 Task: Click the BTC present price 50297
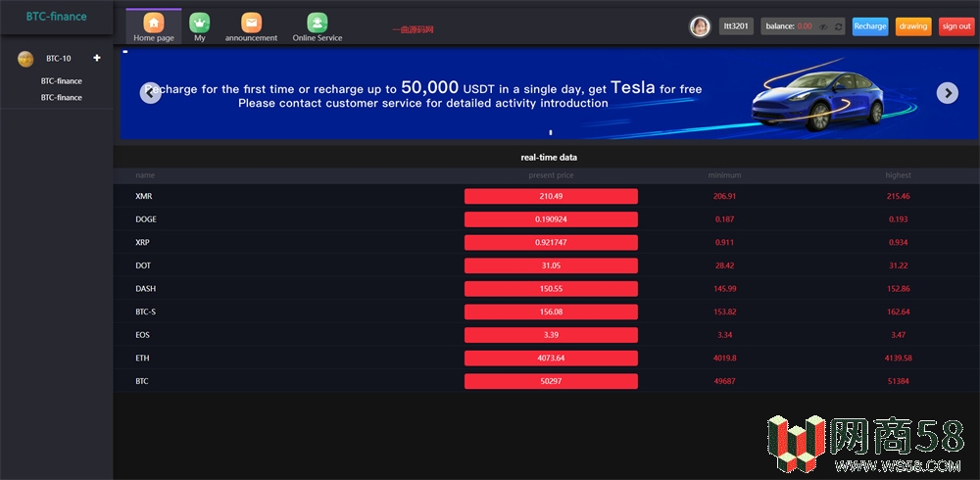[x=551, y=381]
